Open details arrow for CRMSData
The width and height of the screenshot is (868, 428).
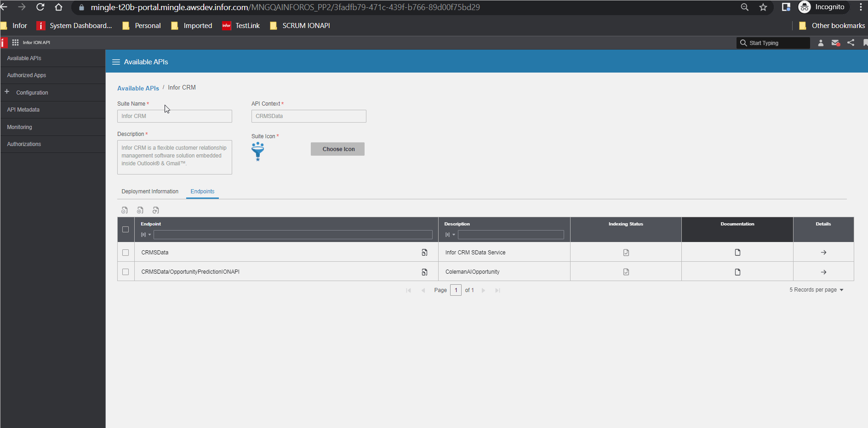coord(823,253)
